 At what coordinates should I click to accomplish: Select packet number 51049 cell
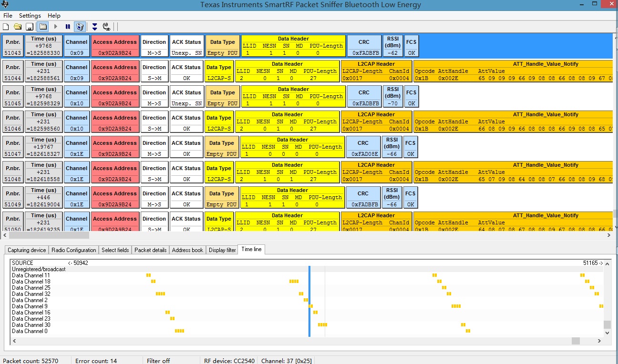click(x=13, y=198)
